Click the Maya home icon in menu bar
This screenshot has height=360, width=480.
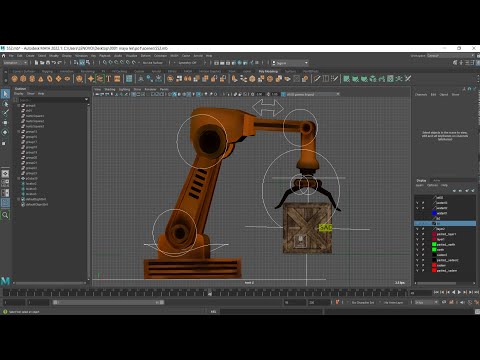[x=3, y=56]
